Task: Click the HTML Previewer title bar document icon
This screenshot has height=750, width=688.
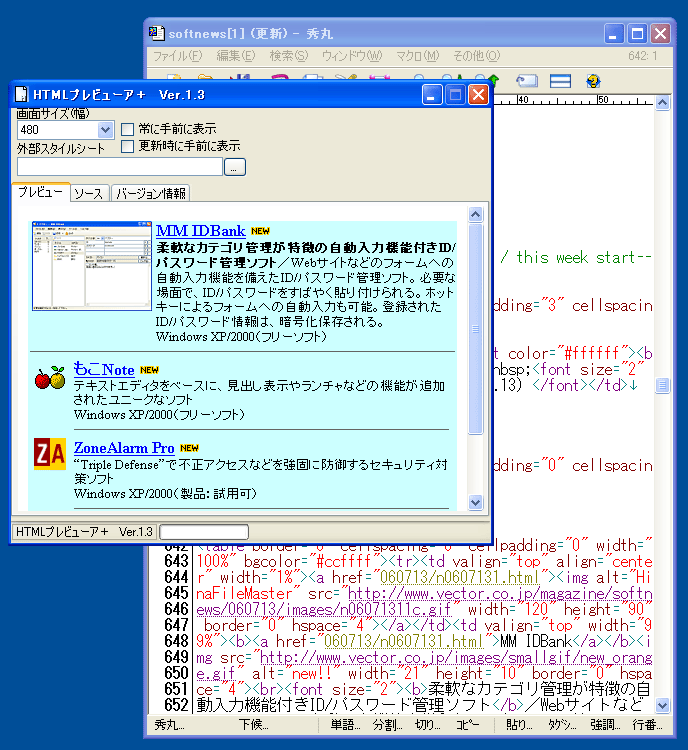Action: coord(22,94)
